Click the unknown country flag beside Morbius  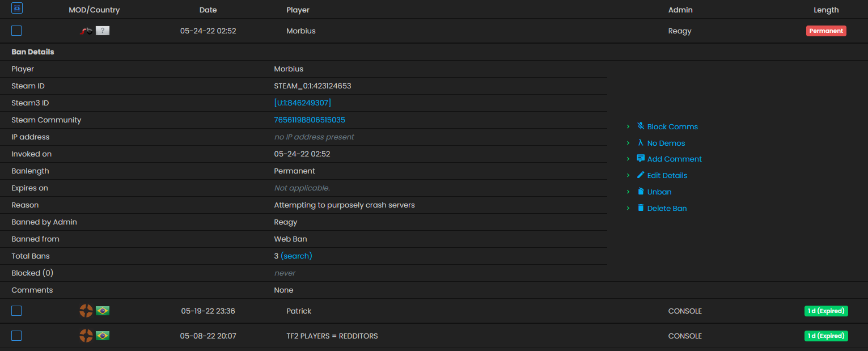(103, 31)
